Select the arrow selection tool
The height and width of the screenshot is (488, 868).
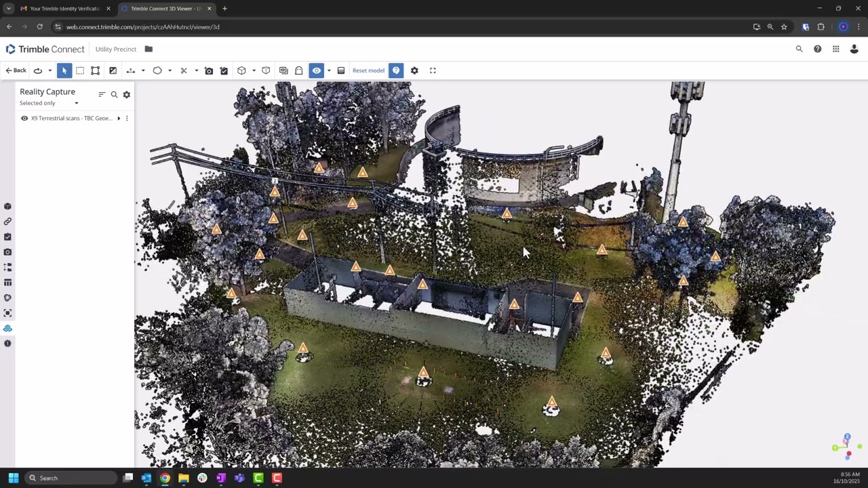tap(64, 70)
